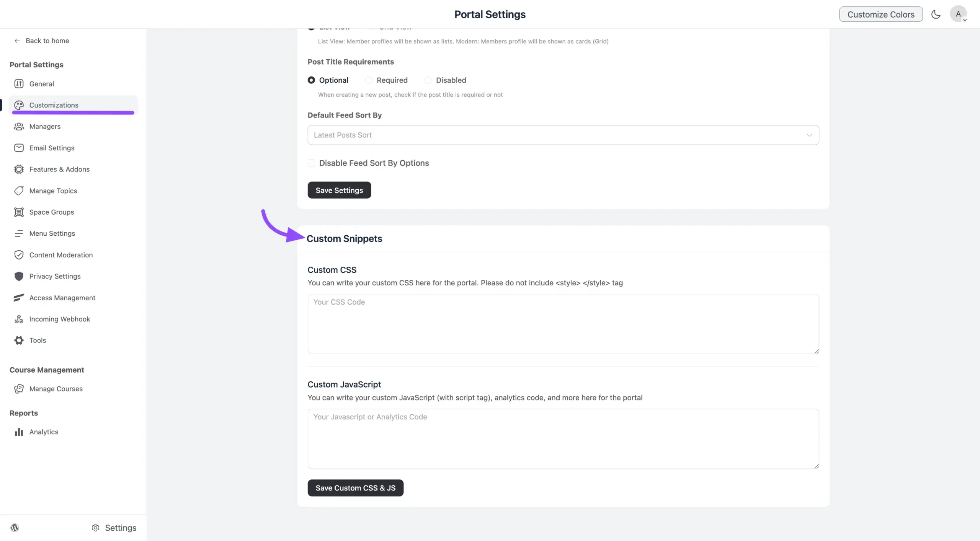Switch to Menu Settings in the sidebar

coord(20,233)
